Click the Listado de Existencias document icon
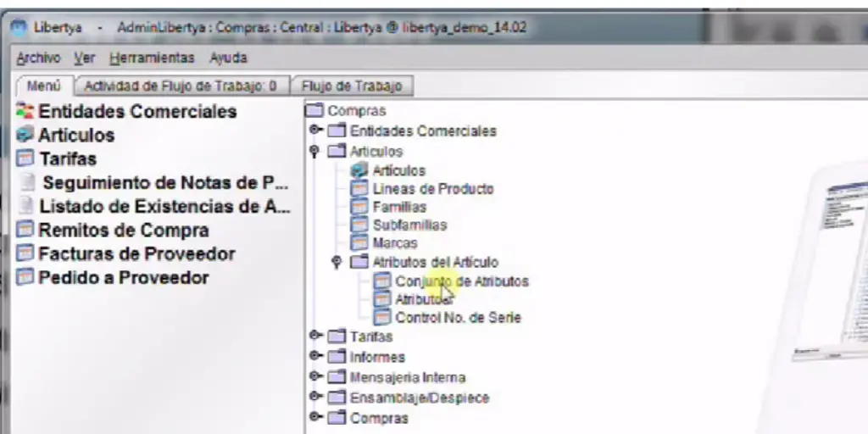Image resolution: width=868 pixels, height=434 pixels. (x=26, y=206)
